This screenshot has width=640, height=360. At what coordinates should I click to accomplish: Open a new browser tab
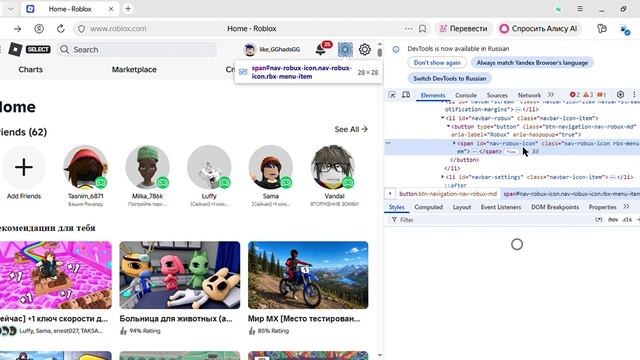tap(128, 9)
